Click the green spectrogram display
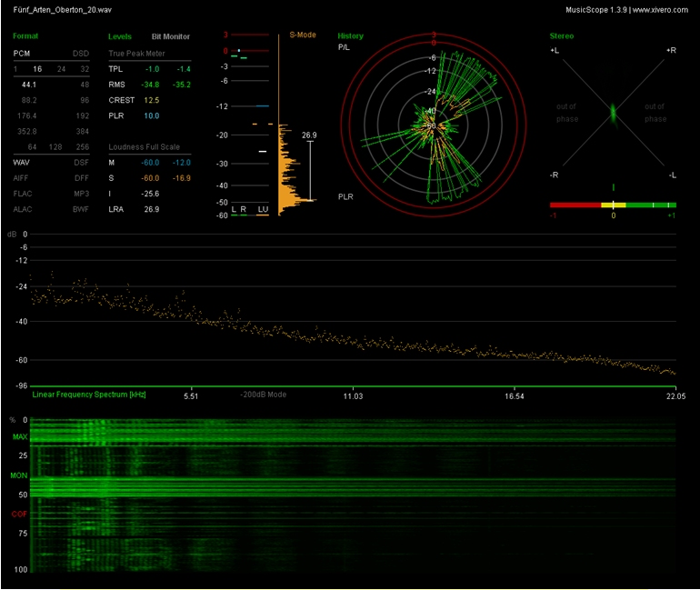 coord(355,496)
